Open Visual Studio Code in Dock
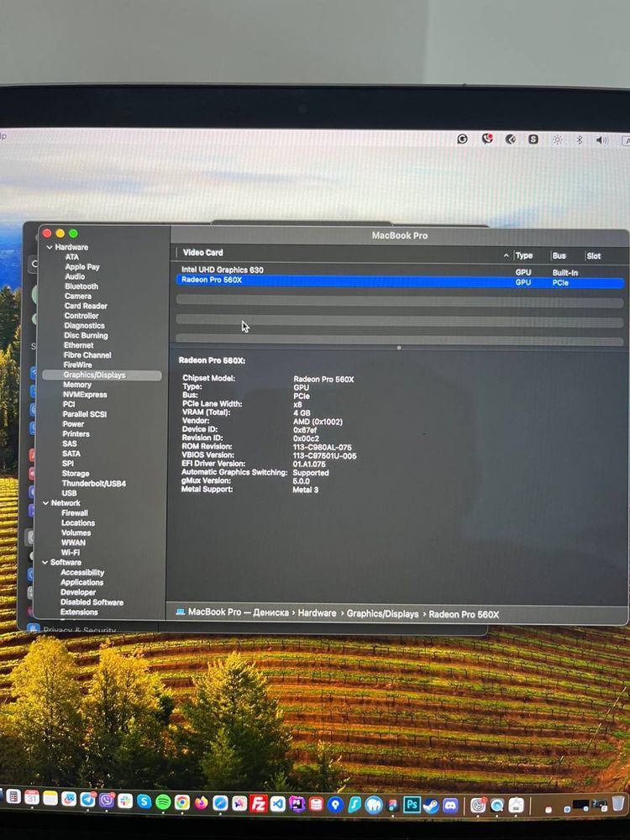This screenshot has width=630, height=840. click(x=277, y=804)
